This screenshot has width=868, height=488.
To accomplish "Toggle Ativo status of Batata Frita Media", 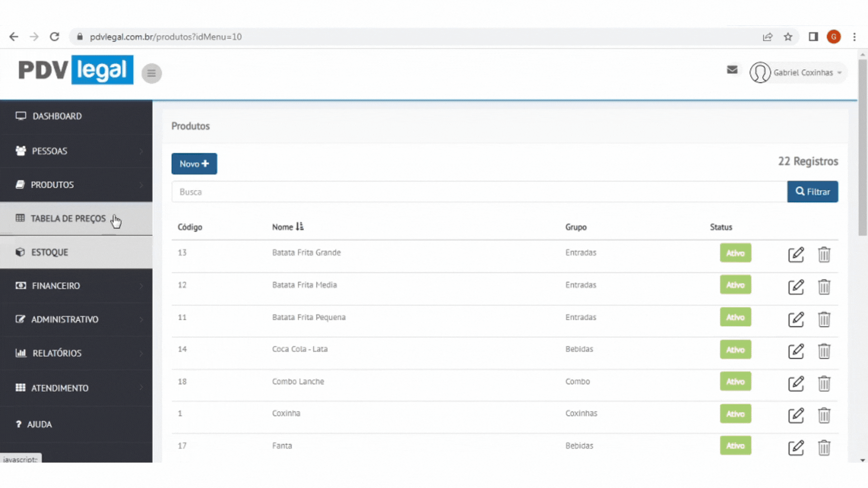I will (x=735, y=285).
